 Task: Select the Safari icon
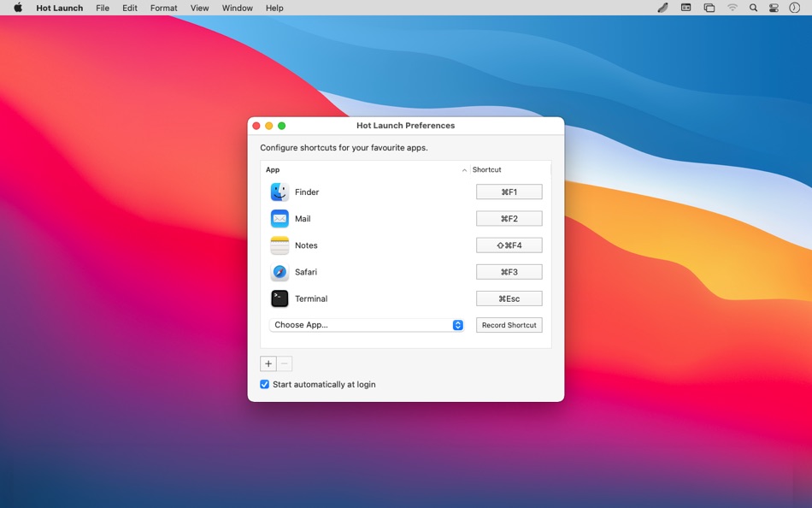279,272
